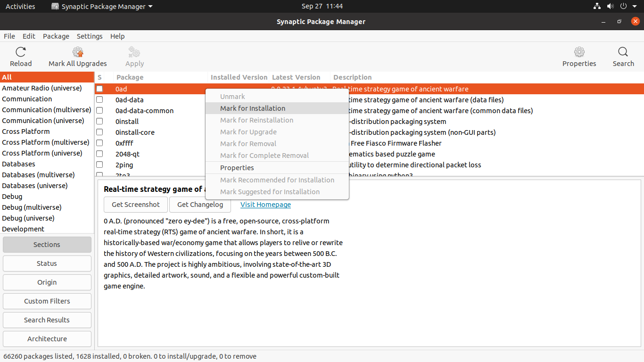Viewport: 644px width, 362px height.
Task: Select Databases (universe) category
Action: (47, 186)
